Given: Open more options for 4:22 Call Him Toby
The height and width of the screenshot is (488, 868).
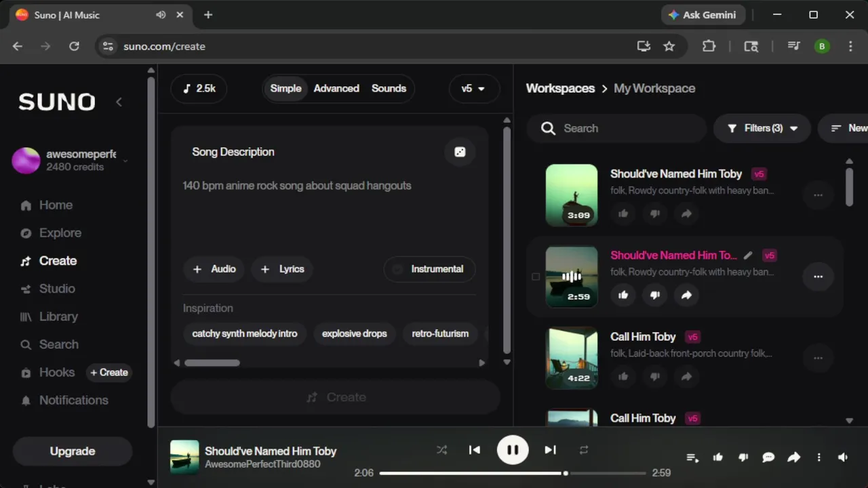Looking at the screenshot, I should click(818, 358).
